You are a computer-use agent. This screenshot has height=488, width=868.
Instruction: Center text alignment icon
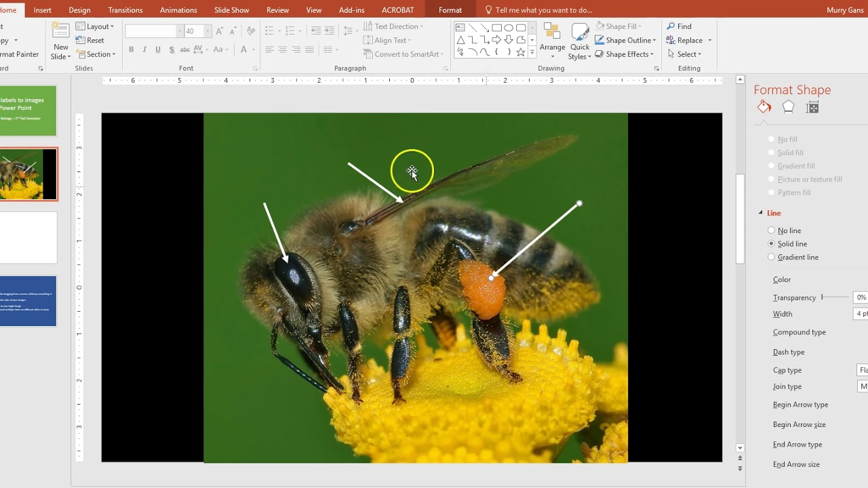(x=283, y=49)
